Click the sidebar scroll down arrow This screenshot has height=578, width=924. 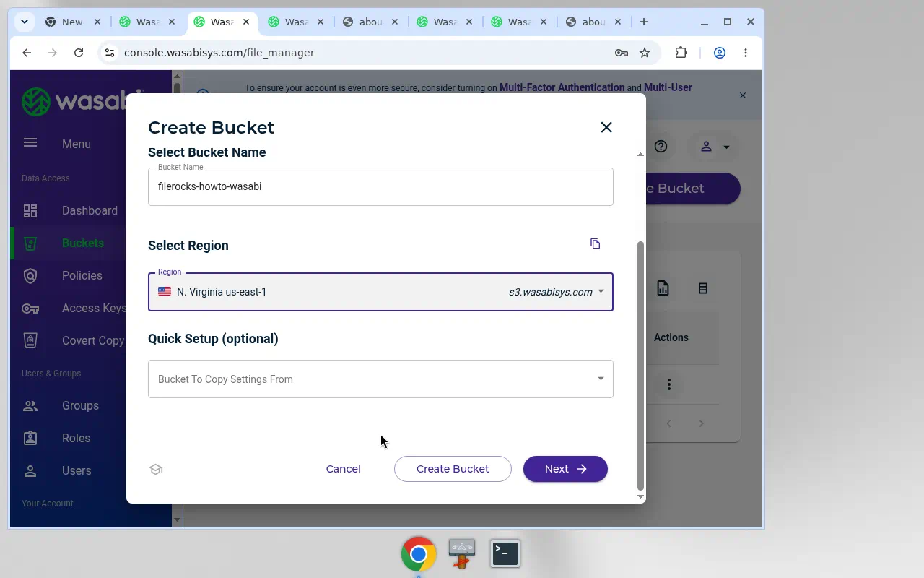(x=177, y=519)
